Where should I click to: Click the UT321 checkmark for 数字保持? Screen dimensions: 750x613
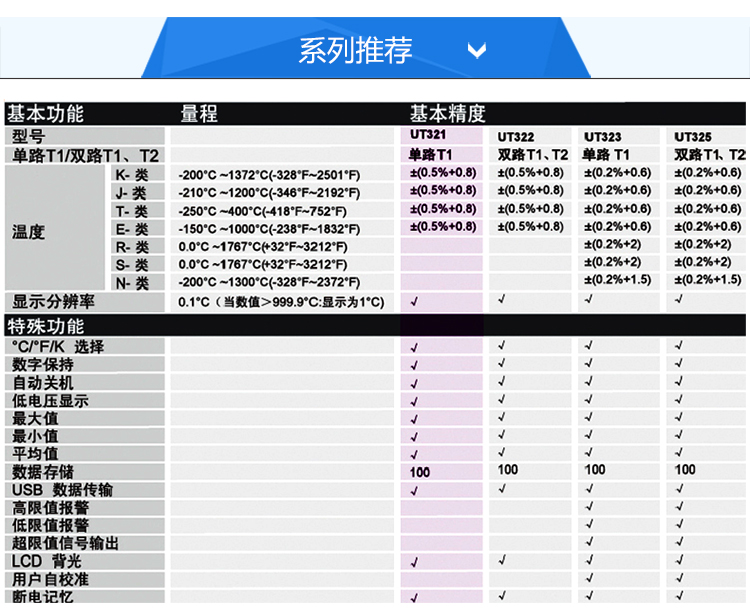(414, 365)
